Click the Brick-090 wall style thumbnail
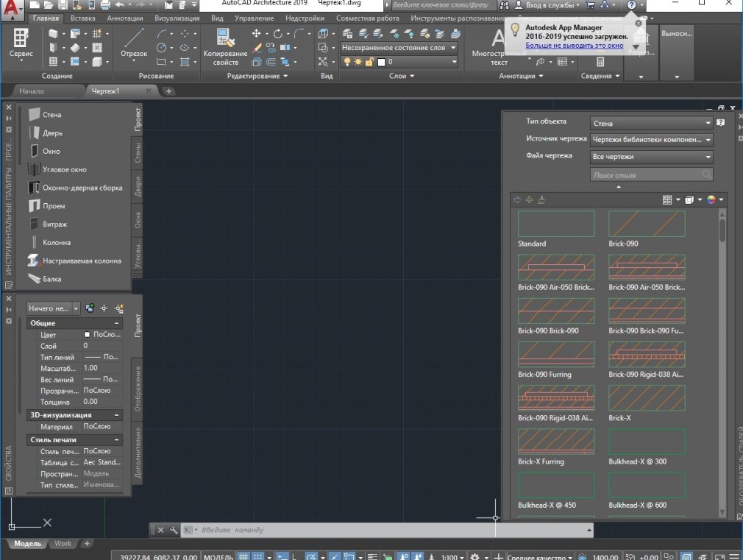The image size is (743, 560). 647,224
